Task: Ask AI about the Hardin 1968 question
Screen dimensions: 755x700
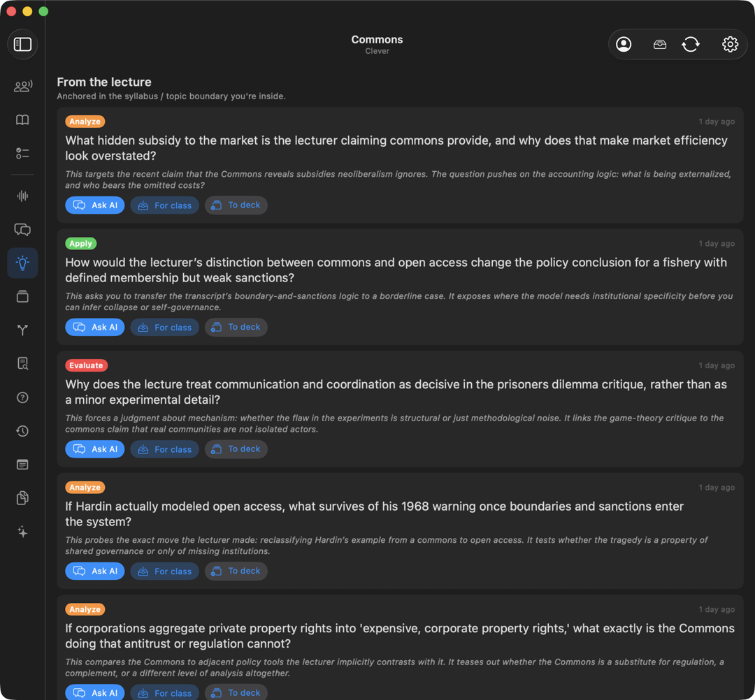Action: [95, 571]
